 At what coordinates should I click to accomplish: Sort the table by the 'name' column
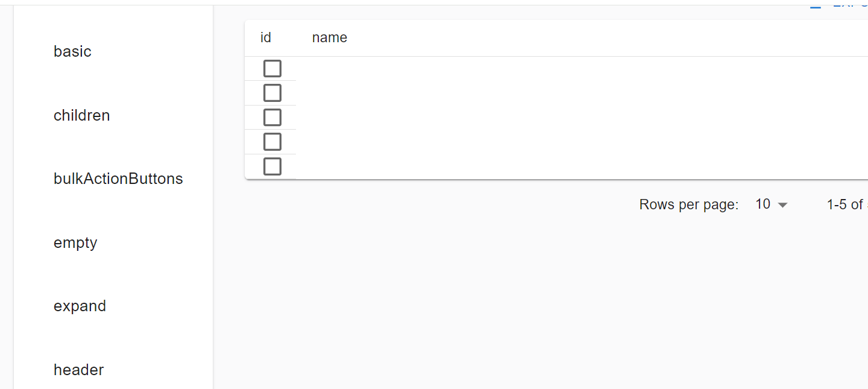[329, 37]
